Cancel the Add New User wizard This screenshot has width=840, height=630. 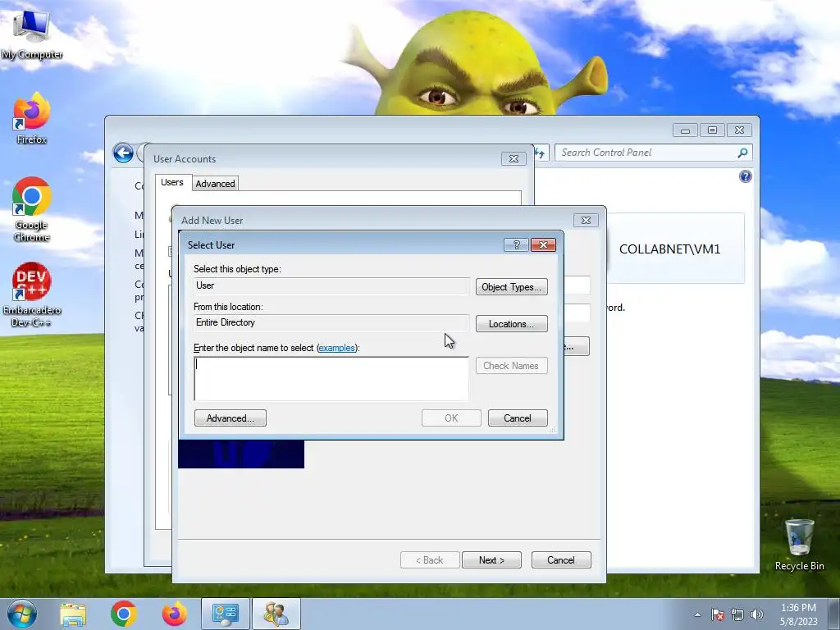pos(561,559)
